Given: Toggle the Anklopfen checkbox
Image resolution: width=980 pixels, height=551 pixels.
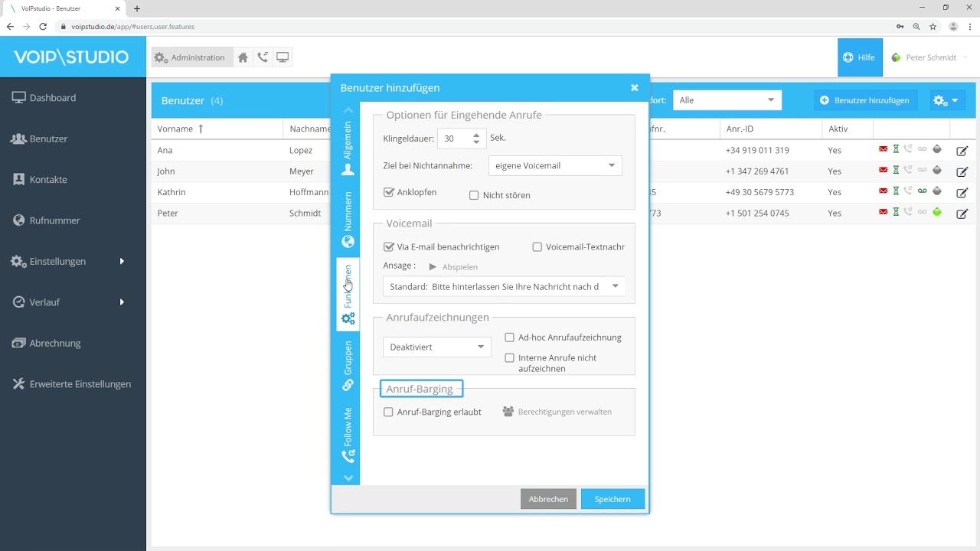Looking at the screenshot, I should (x=388, y=192).
